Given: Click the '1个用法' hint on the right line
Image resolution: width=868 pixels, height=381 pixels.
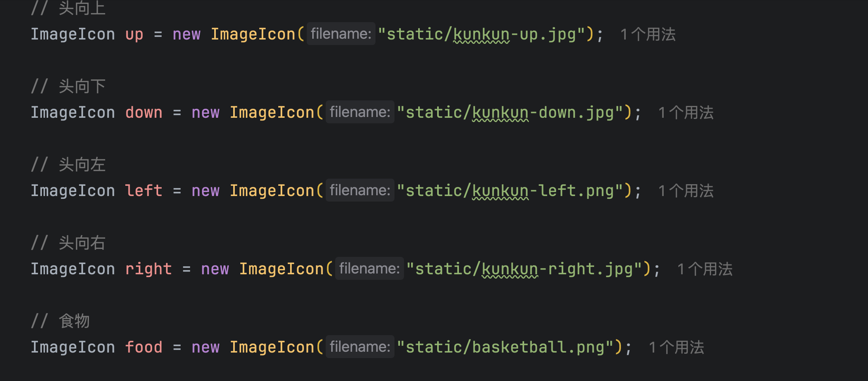Looking at the screenshot, I should point(705,269).
